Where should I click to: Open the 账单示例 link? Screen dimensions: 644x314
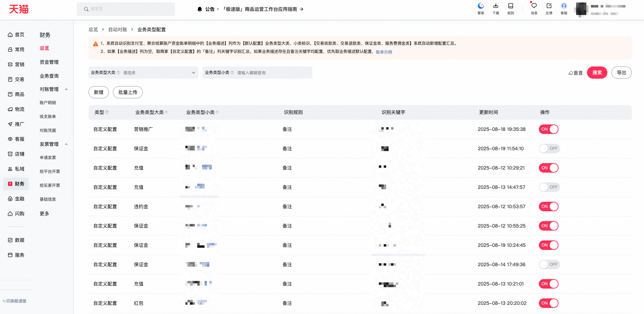click(x=384, y=52)
